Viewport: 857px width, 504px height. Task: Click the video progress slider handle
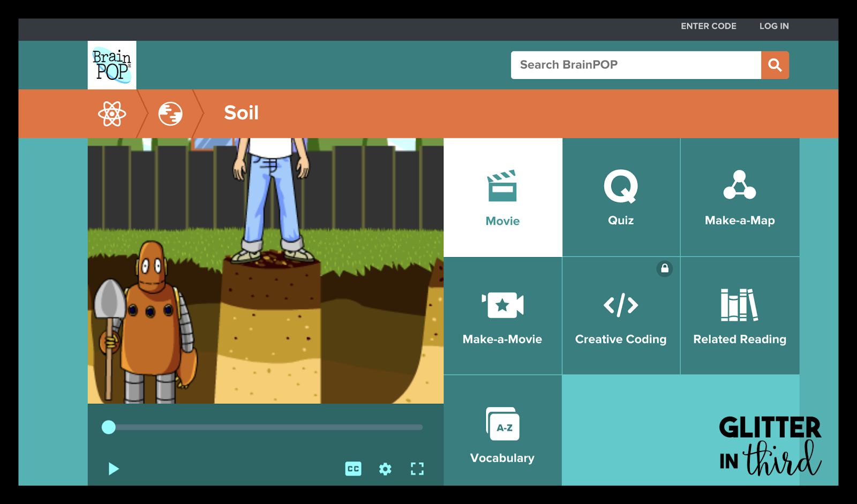click(x=109, y=427)
